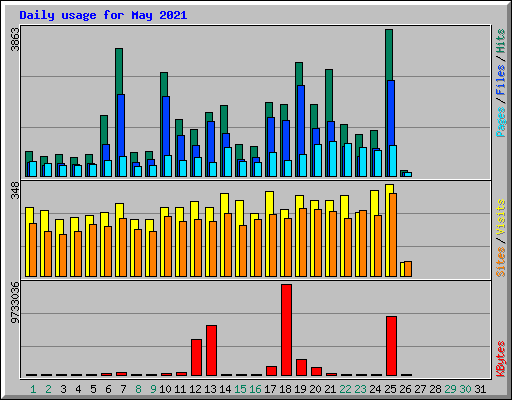This screenshot has height=400, width=512.
Task: Click the 9733036 KBytes axis value
Action: [x=15, y=303]
